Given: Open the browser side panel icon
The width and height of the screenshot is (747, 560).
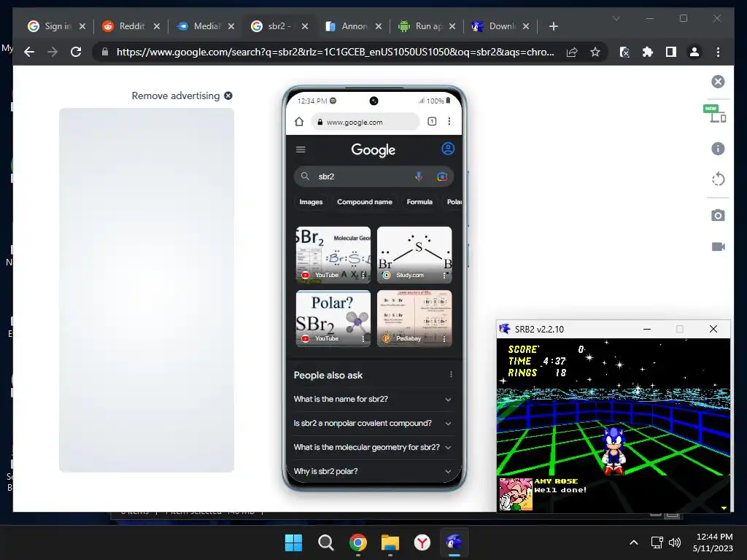Looking at the screenshot, I should pyautogui.click(x=671, y=52).
